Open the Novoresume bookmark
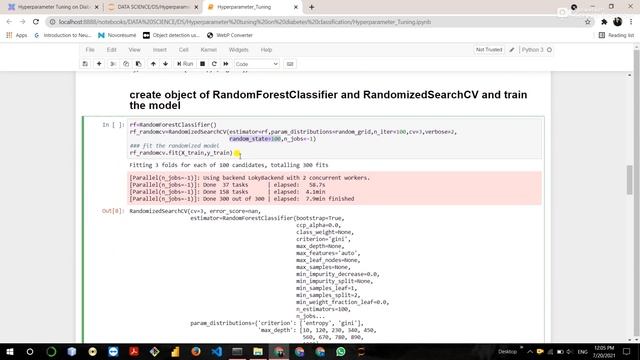 tap(117, 36)
